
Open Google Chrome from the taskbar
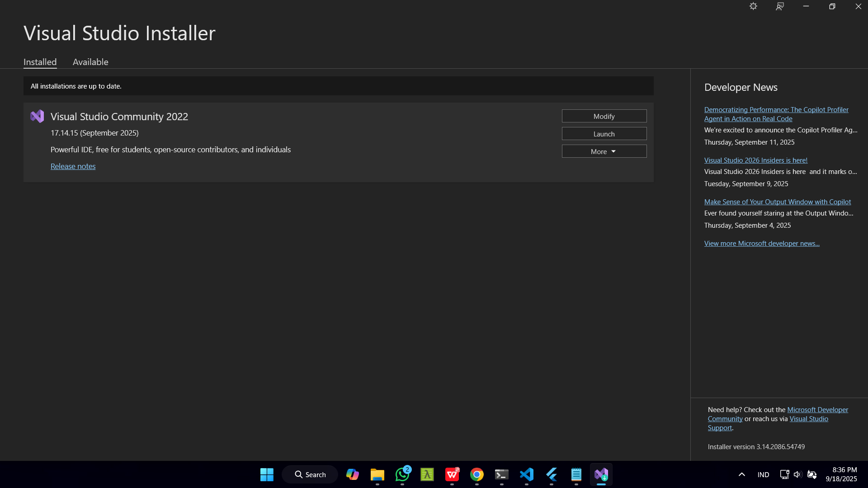(x=477, y=474)
